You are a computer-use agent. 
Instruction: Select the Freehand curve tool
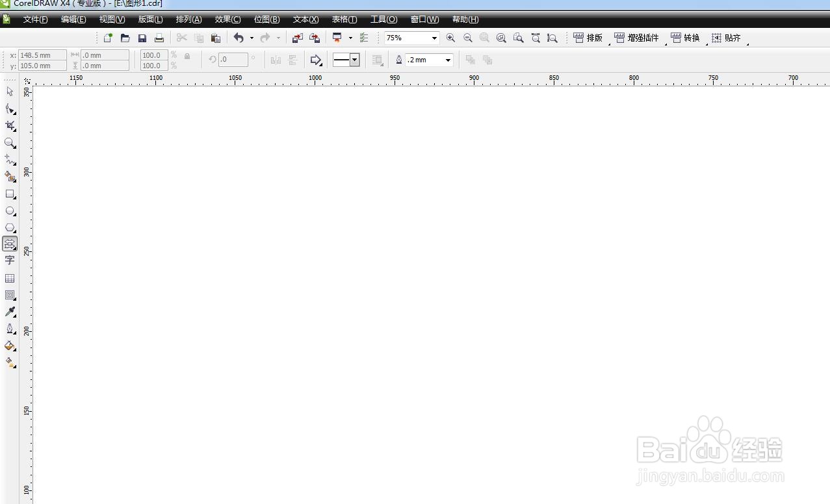pos(10,160)
